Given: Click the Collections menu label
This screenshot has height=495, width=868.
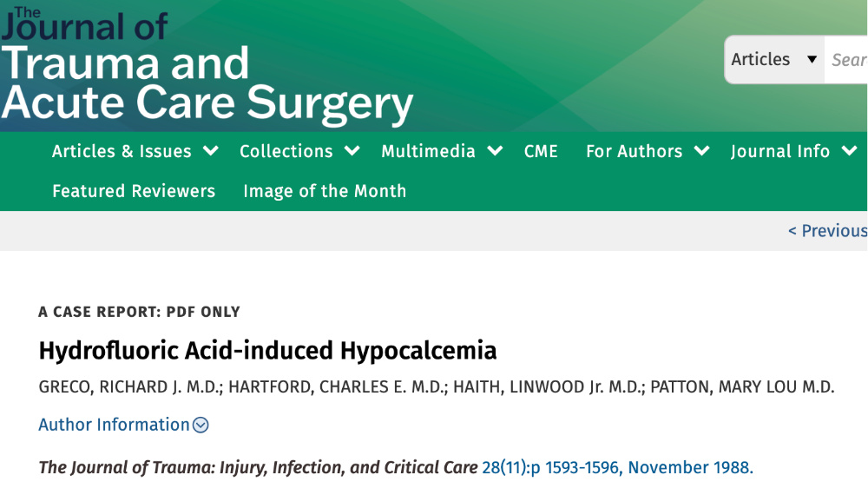Looking at the screenshot, I should coord(286,151).
